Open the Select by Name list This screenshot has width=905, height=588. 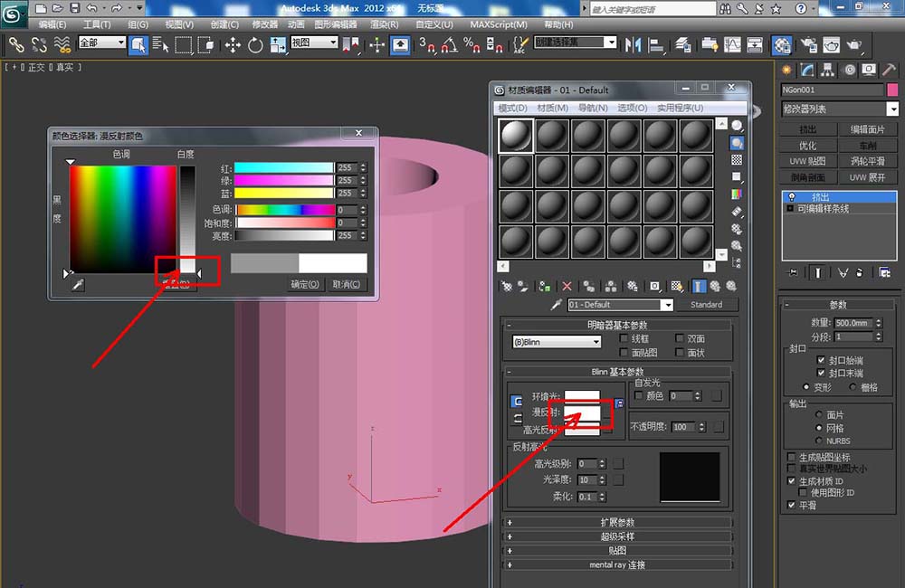[x=160, y=45]
